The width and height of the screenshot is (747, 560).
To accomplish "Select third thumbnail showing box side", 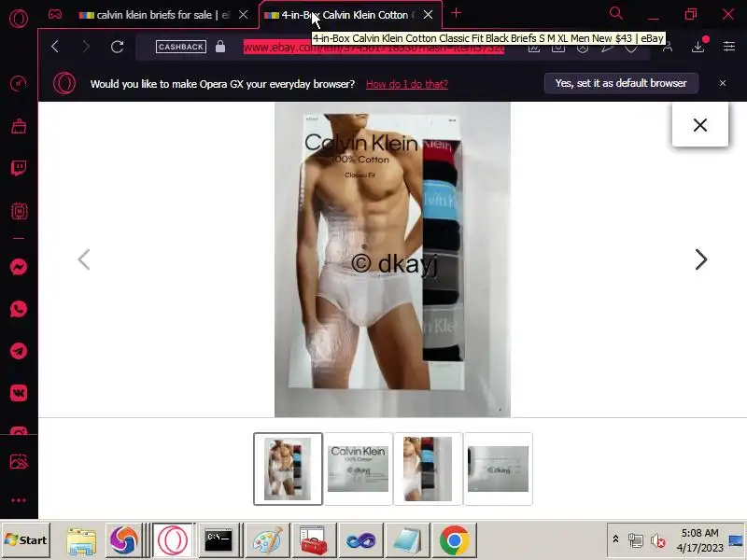I will tap(428, 469).
